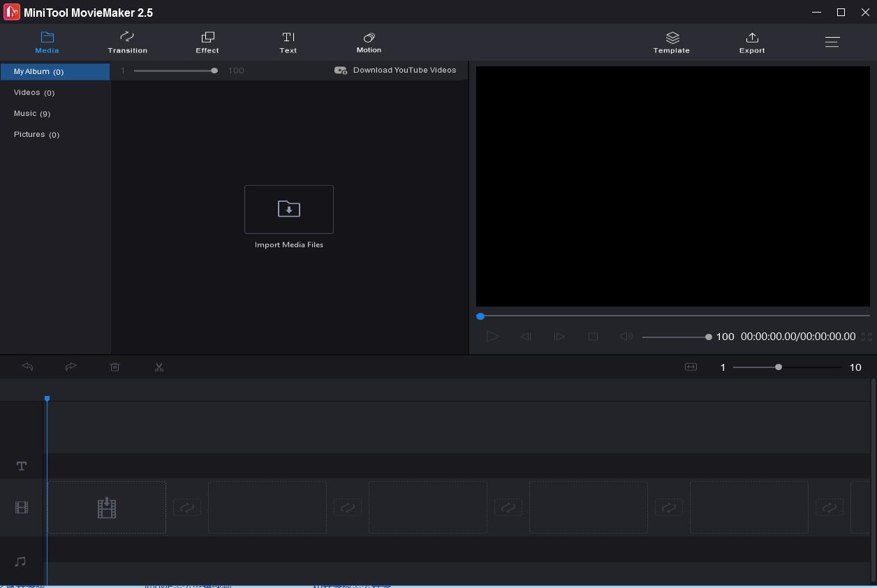Click the preview progress seek bar

(x=673, y=316)
